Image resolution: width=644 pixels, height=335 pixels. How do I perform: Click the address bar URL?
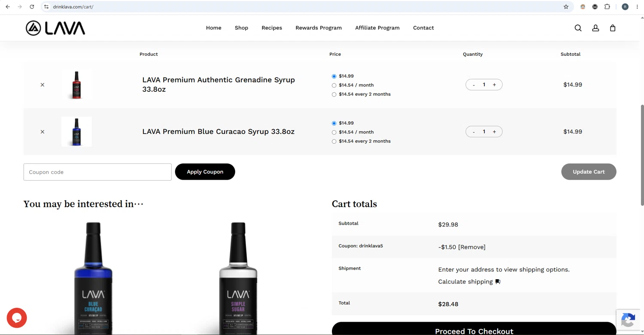73,7
